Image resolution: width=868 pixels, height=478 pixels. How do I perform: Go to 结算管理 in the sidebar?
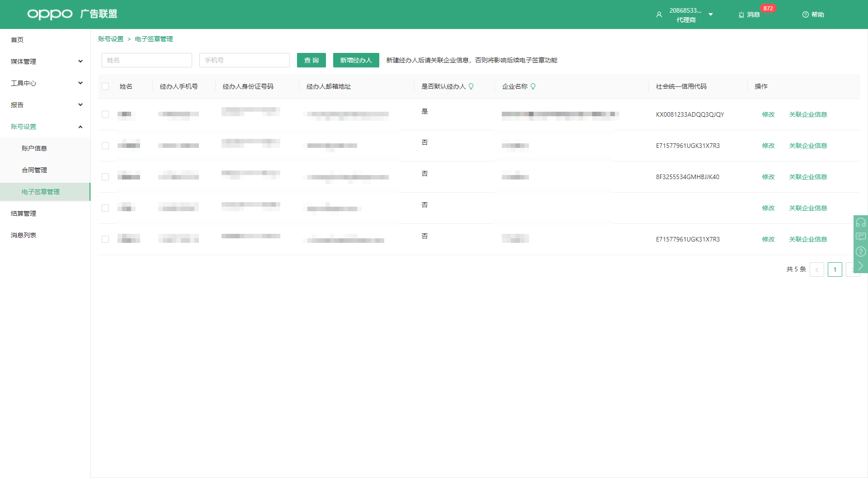[24, 213]
